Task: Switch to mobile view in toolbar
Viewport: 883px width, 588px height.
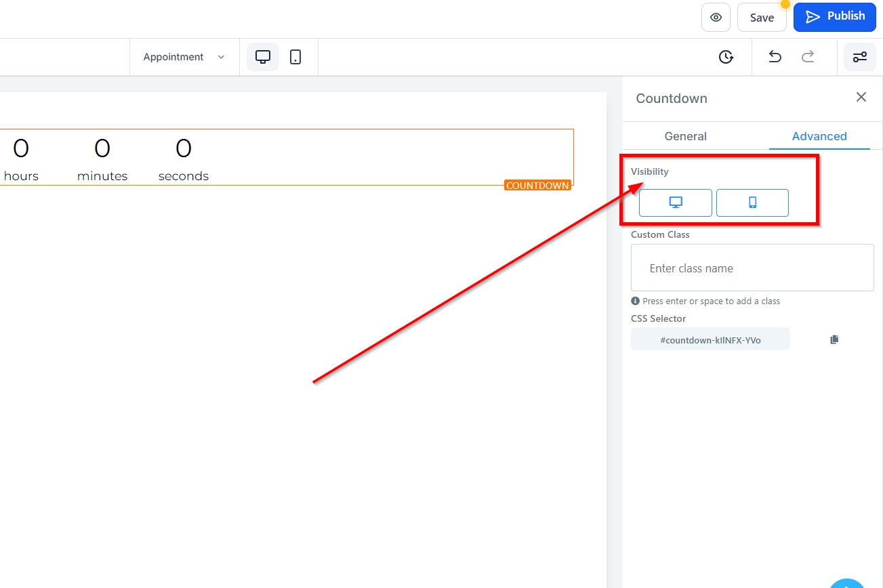Action: (295, 57)
